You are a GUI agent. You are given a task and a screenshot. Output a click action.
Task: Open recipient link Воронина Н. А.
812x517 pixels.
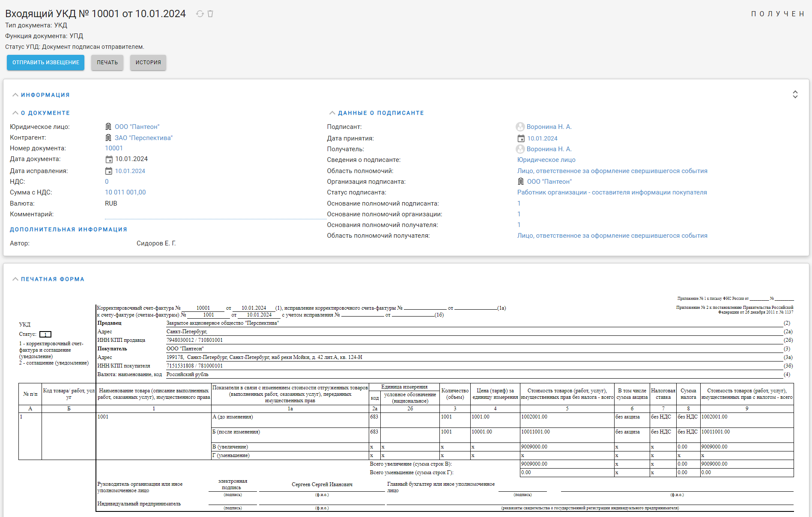(549, 149)
